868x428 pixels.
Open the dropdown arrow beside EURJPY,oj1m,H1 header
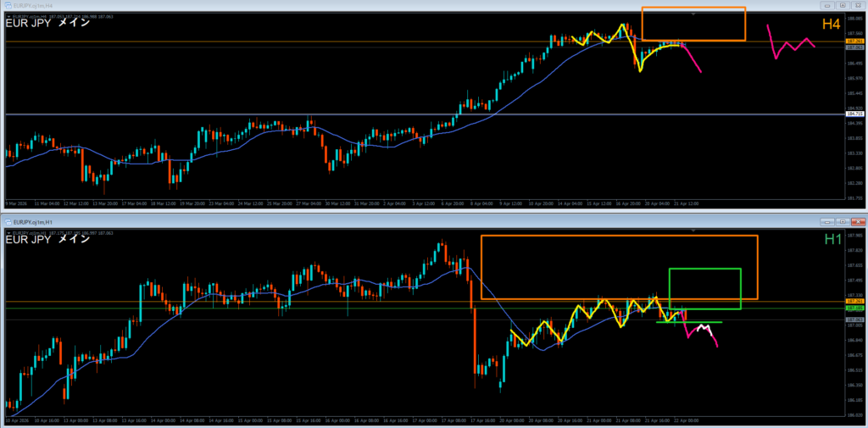[8, 233]
